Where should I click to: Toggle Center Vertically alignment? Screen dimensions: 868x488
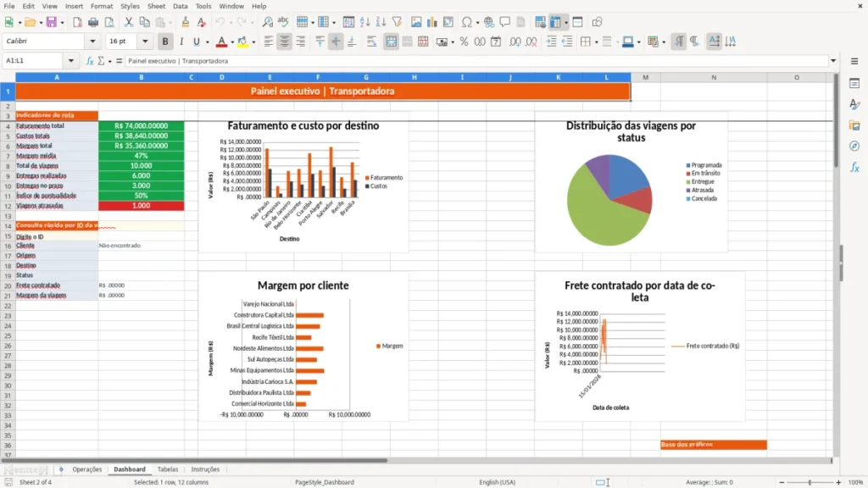point(336,42)
